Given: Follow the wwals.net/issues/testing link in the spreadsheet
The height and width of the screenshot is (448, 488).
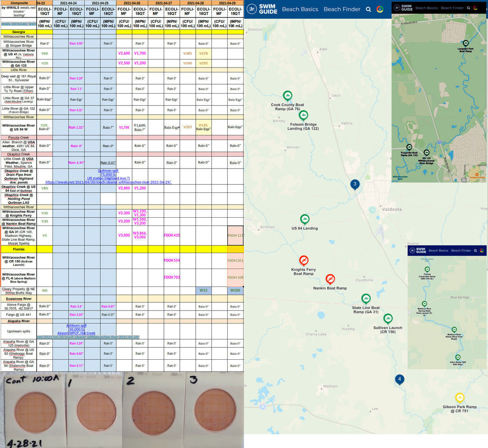Looking at the screenshot, I should pyautogui.click(x=19, y=24).
